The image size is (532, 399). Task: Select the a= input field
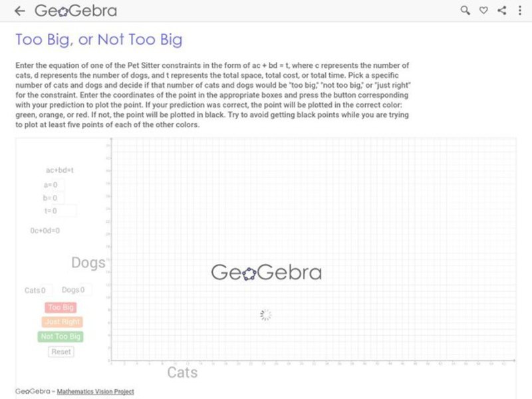point(57,186)
